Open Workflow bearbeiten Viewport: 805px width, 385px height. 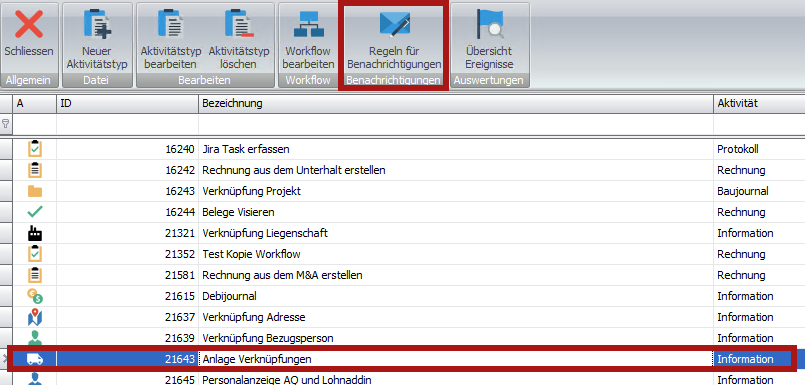coord(308,38)
